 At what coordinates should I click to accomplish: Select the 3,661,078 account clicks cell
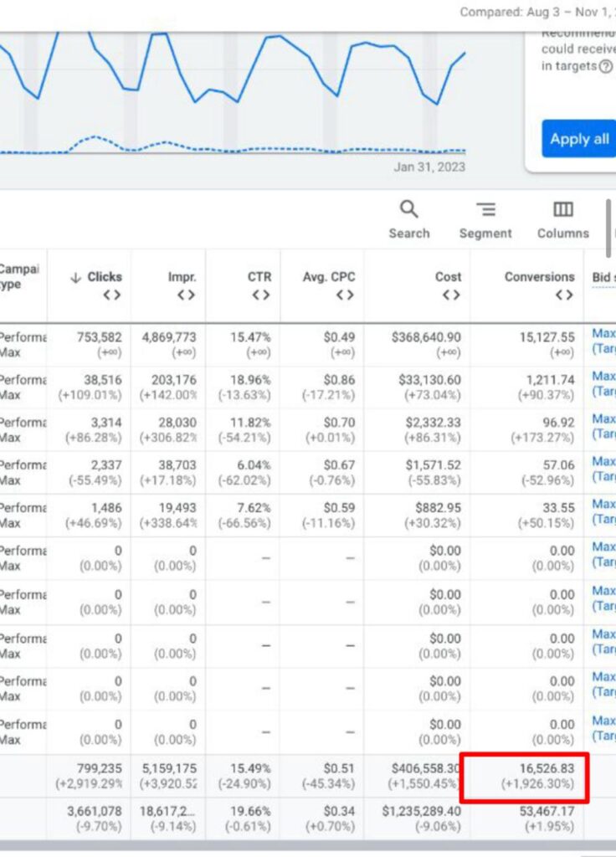[89, 819]
